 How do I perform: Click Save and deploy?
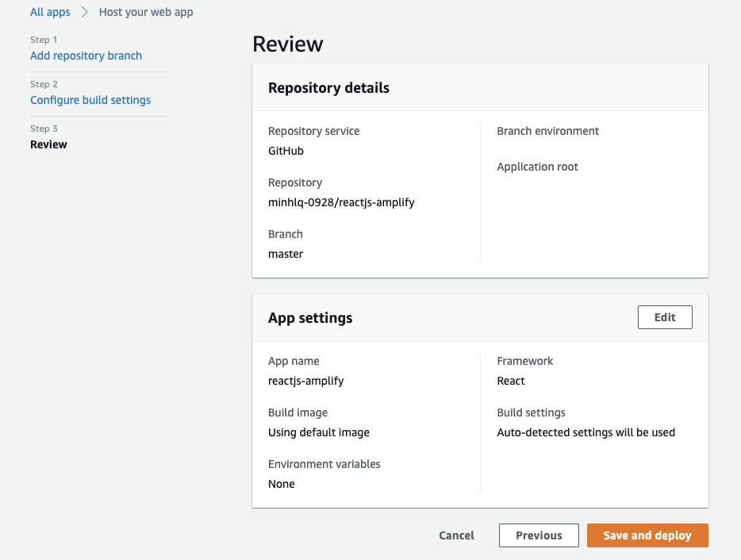(x=647, y=535)
